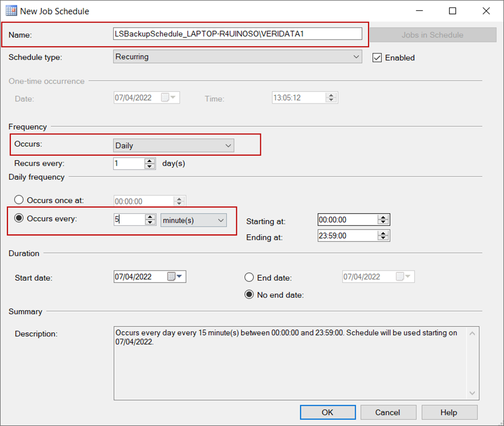Open the Schedule type Recurring dropdown
The image size is (504, 426).
[x=237, y=57]
